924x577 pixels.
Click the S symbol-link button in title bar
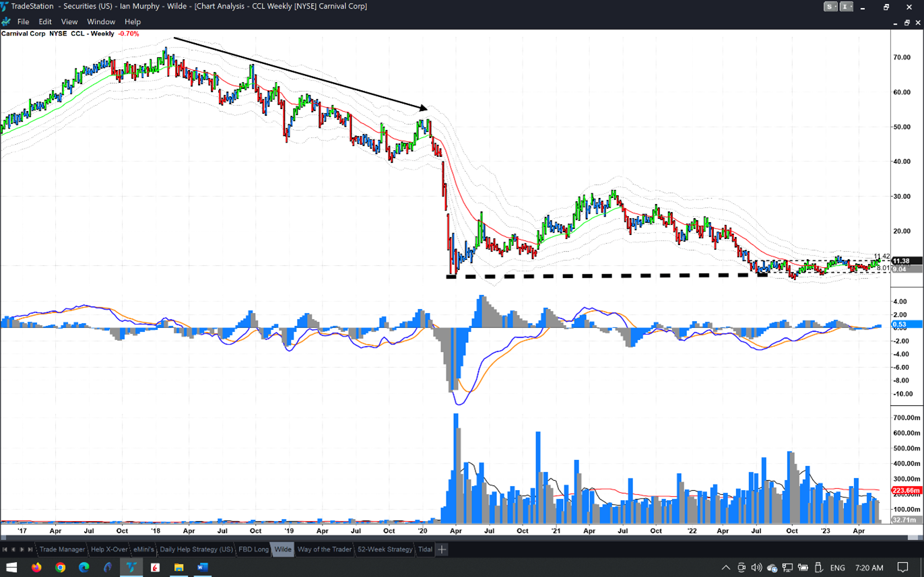tap(831, 7)
